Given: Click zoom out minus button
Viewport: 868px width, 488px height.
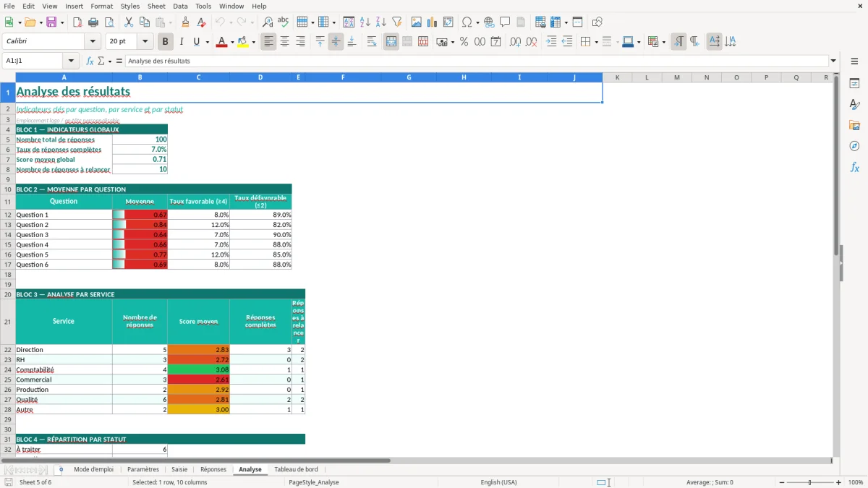Looking at the screenshot, I should click(x=782, y=482).
